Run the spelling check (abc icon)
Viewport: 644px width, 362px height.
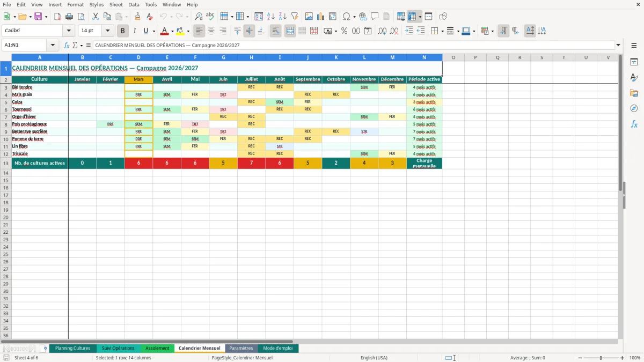tap(210, 17)
